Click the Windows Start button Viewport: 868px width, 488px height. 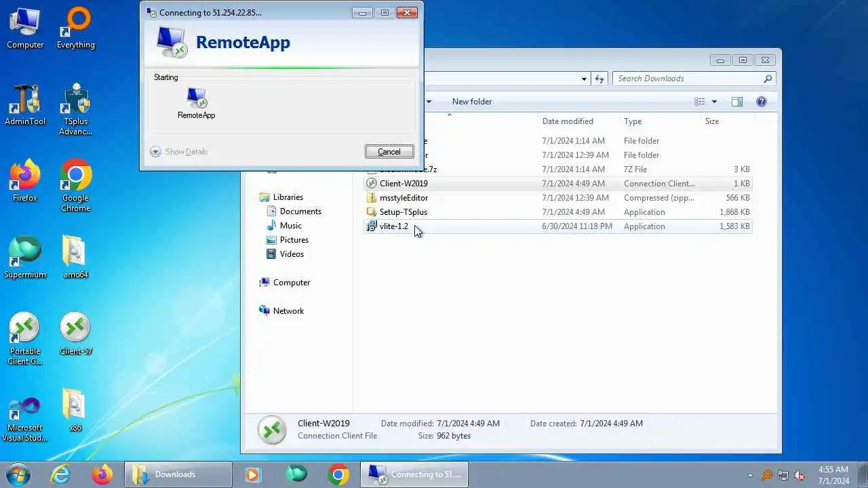[18, 474]
